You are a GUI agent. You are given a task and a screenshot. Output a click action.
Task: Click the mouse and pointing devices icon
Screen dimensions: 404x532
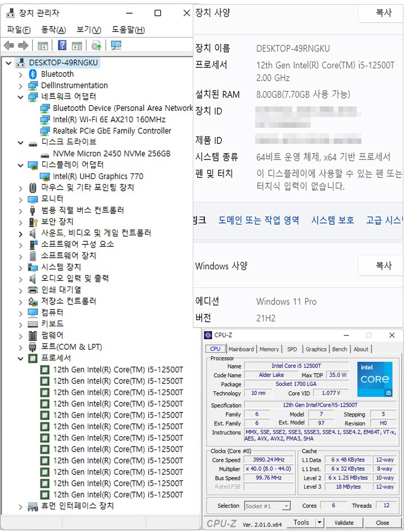(x=33, y=188)
